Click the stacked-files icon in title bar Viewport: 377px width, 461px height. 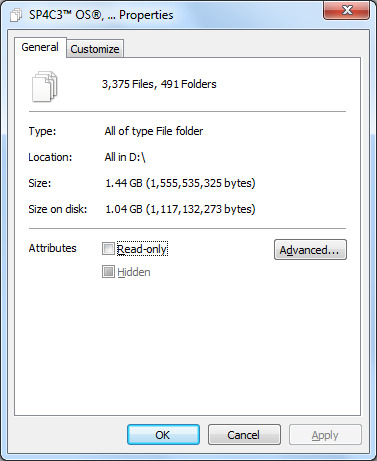(x=16, y=15)
